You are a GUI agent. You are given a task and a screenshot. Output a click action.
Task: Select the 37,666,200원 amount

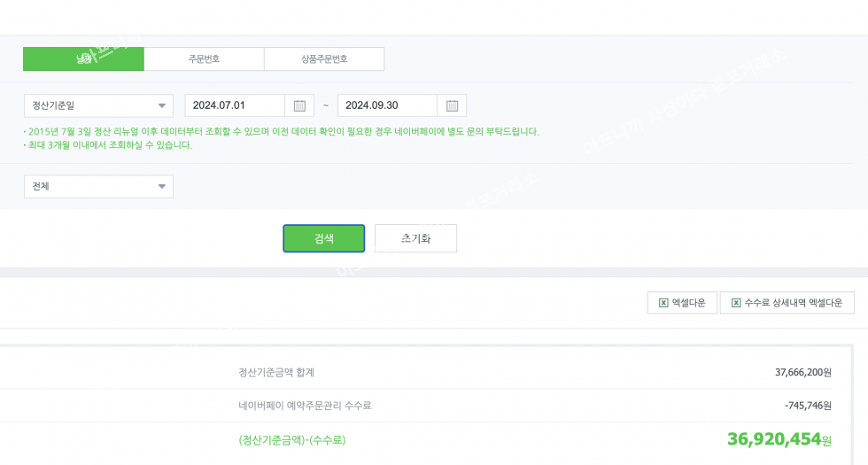tap(802, 372)
